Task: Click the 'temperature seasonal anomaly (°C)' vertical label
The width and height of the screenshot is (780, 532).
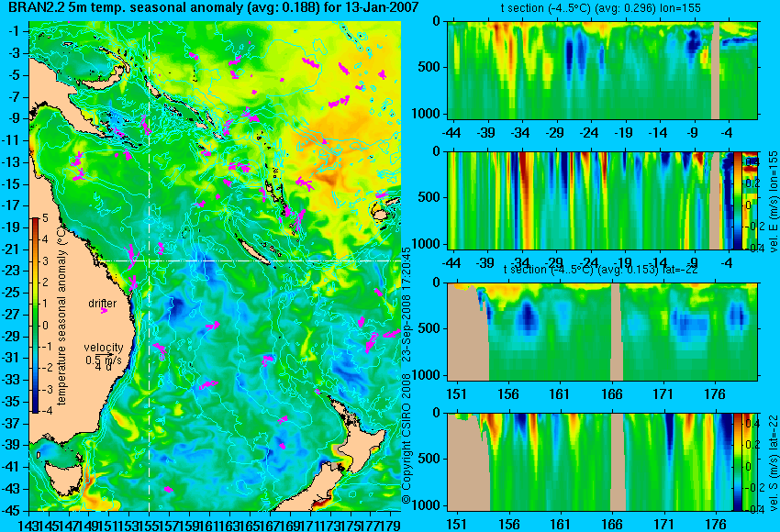Action: 61,315
